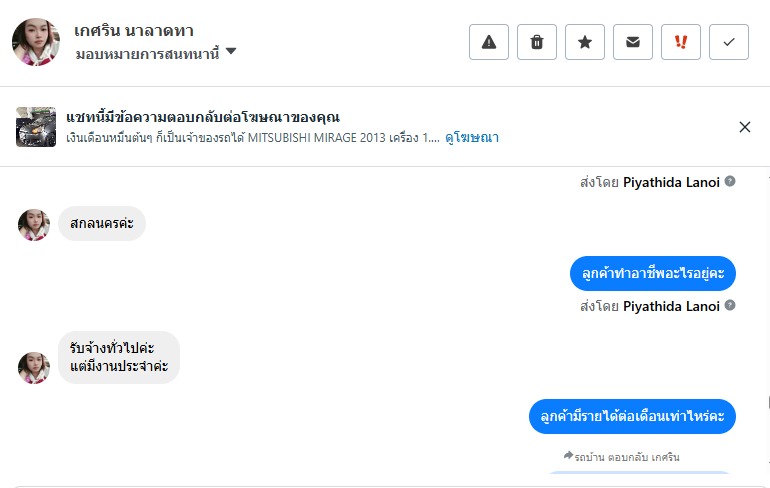770x488 pixels.
Task: Click avatar beside สกลนครค่ะ message
Action: click(x=34, y=225)
